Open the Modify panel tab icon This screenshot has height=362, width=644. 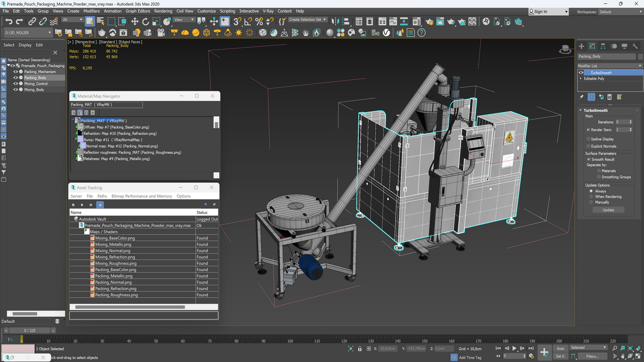[x=592, y=46]
